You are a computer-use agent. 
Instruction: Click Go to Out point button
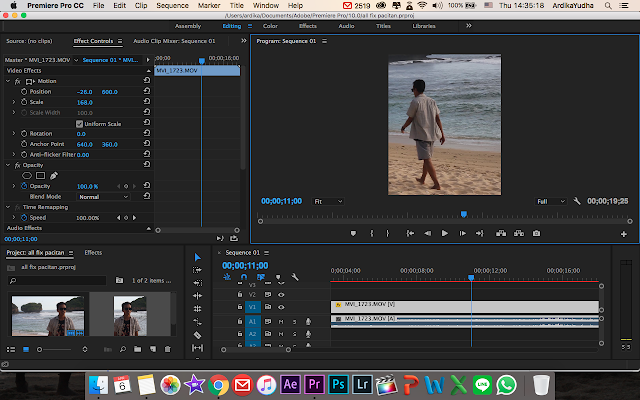point(480,233)
